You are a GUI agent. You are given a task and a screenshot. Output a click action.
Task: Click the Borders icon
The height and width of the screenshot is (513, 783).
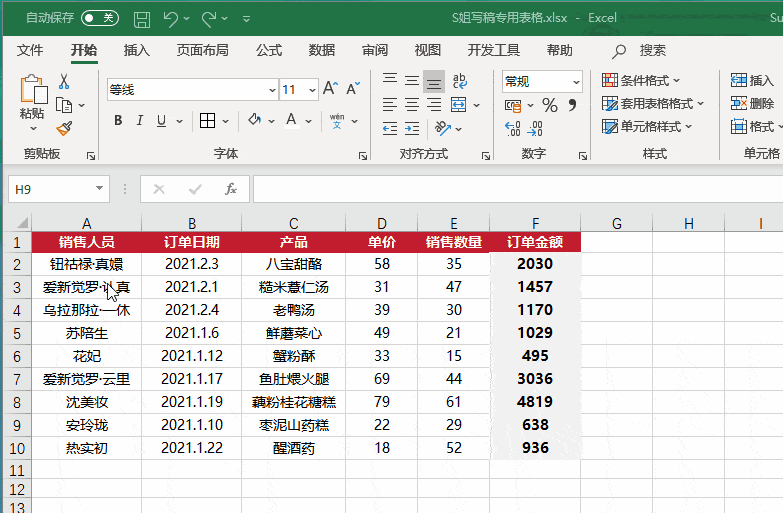[x=207, y=120]
